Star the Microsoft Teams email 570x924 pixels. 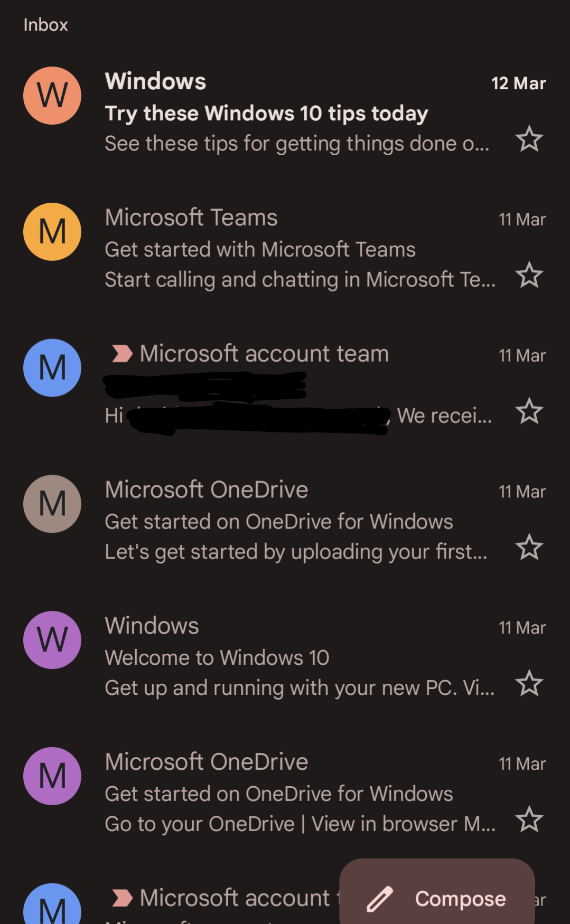coord(529,275)
